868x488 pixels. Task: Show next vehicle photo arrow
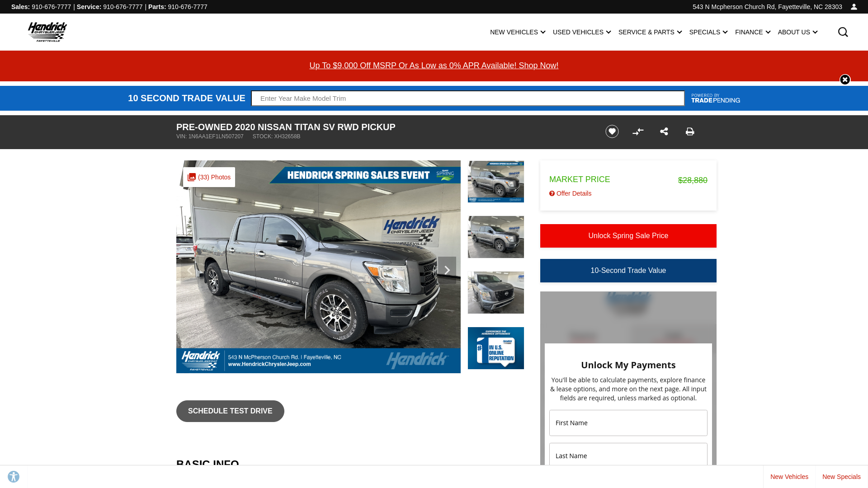coord(447,270)
